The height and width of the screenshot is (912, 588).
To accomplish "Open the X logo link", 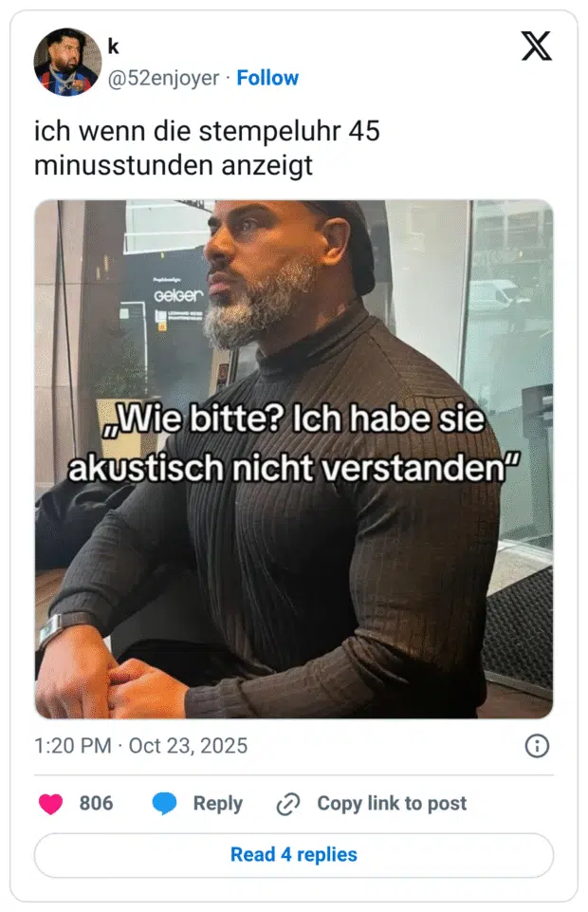I will pos(536,46).
